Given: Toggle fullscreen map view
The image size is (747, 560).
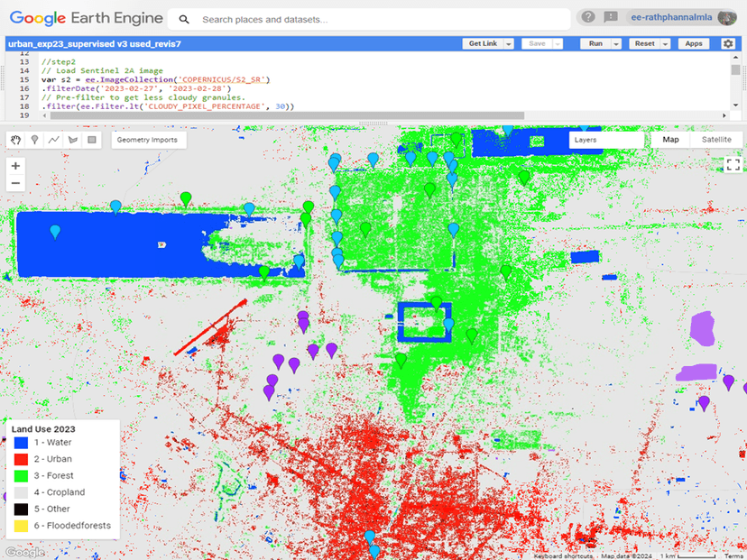Looking at the screenshot, I should pyautogui.click(x=733, y=164).
